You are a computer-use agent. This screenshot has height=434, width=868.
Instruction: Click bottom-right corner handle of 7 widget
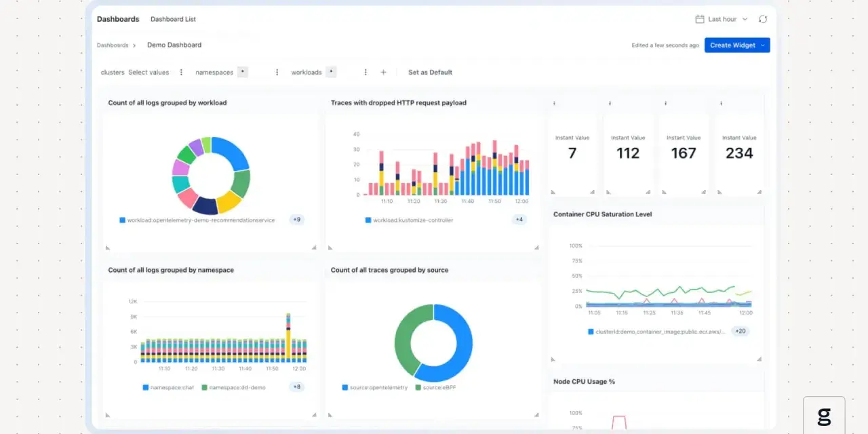click(x=593, y=192)
